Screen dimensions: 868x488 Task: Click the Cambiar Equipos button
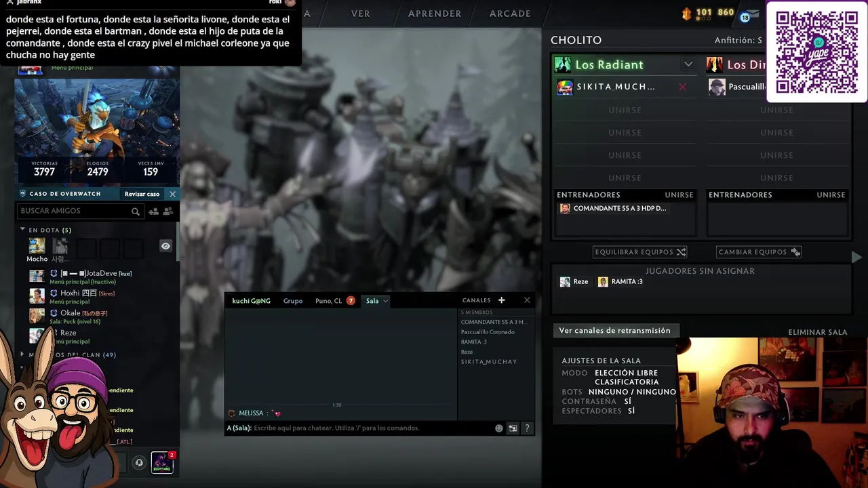[759, 252]
